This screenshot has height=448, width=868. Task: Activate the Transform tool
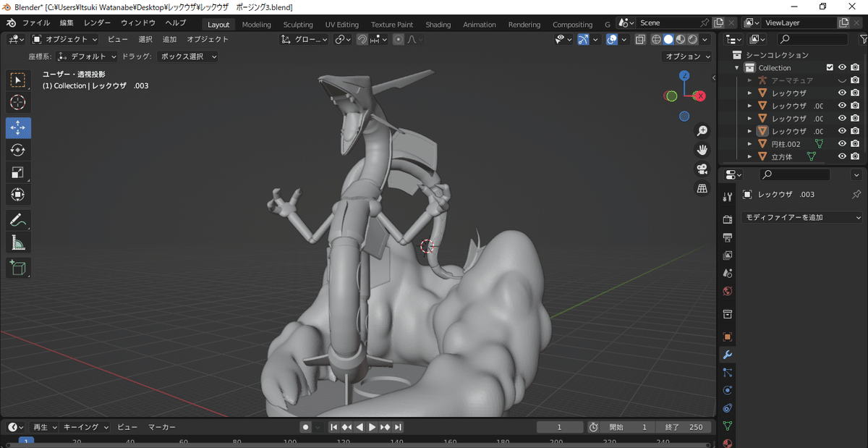(x=18, y=195)
